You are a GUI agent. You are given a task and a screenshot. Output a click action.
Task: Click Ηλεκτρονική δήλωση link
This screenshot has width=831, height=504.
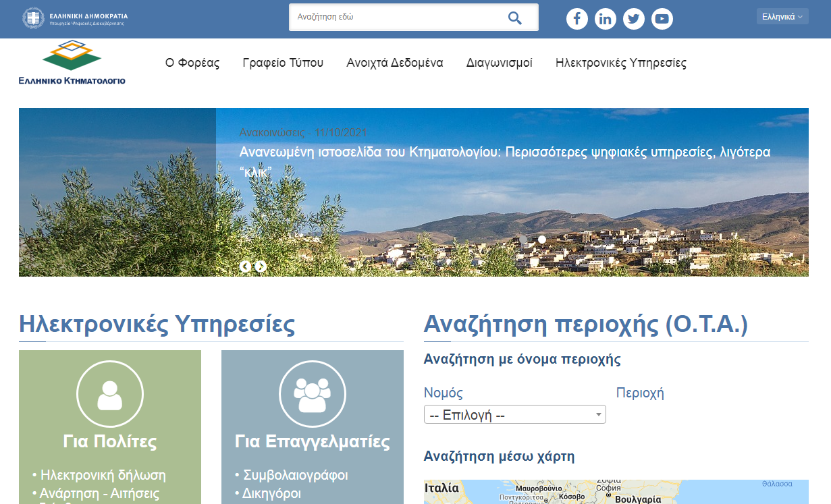103,475
